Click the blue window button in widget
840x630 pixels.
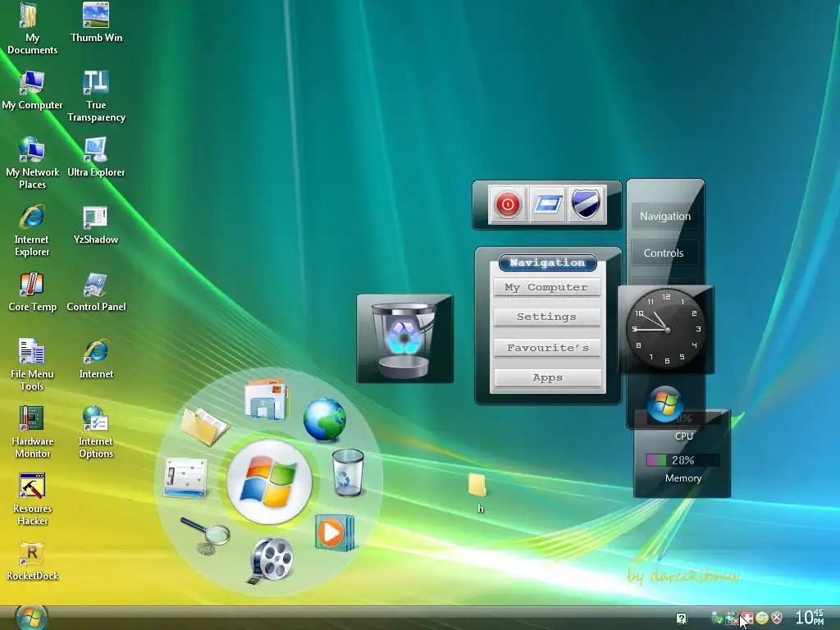click(x=547, y=204)
